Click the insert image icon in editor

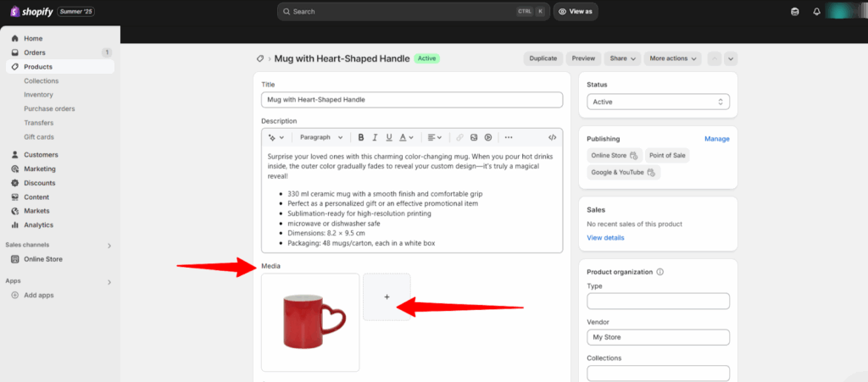[474, 137]
